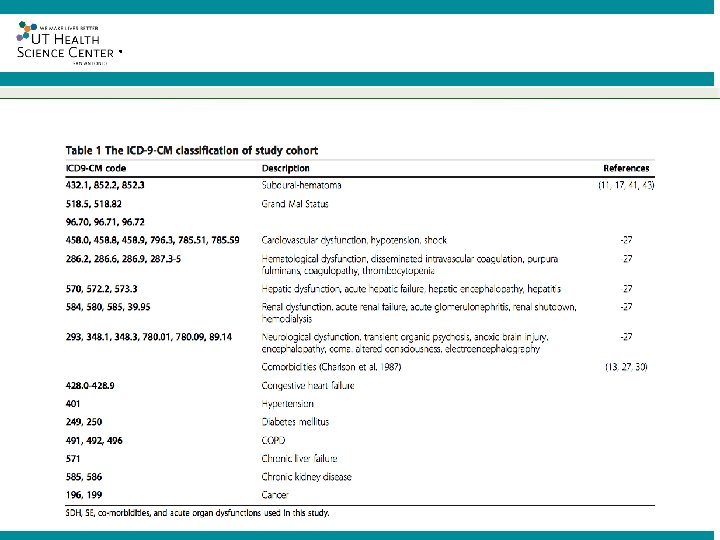Click the table footnote about SDH, SE
The height and width of the screenshot is (540, 720).
tap(197, 513)
